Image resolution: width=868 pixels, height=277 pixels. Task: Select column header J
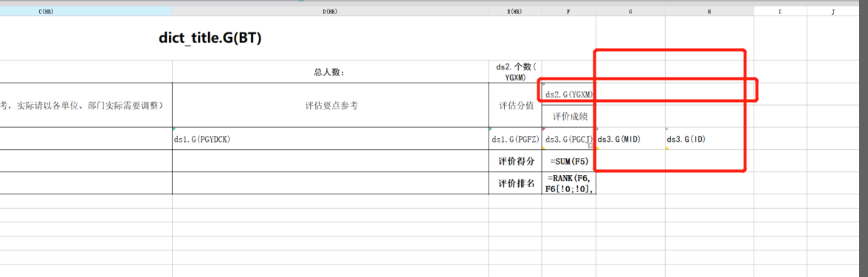click(833, 11)
